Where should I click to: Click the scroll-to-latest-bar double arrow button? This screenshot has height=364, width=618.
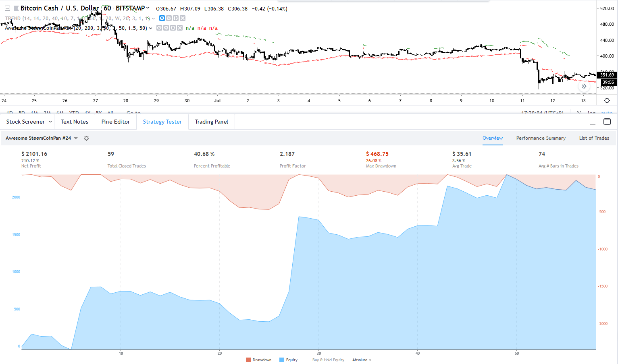pyautogui.click(x=584, y=86)
